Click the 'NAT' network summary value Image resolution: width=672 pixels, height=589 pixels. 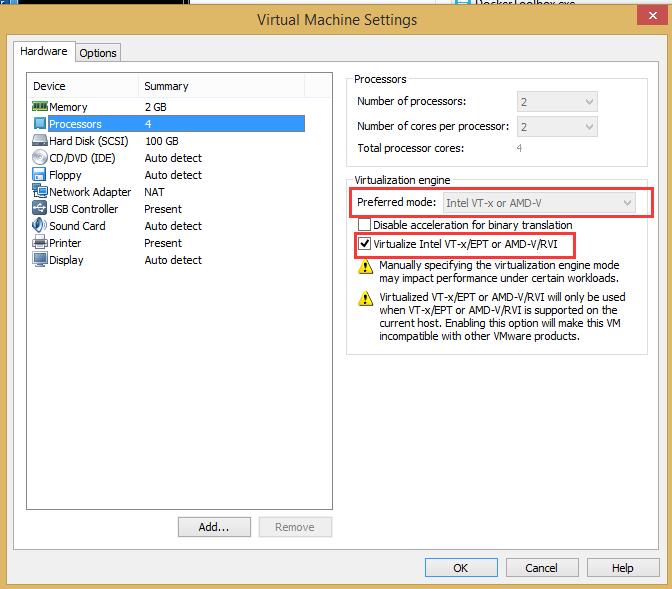point(154,192)
